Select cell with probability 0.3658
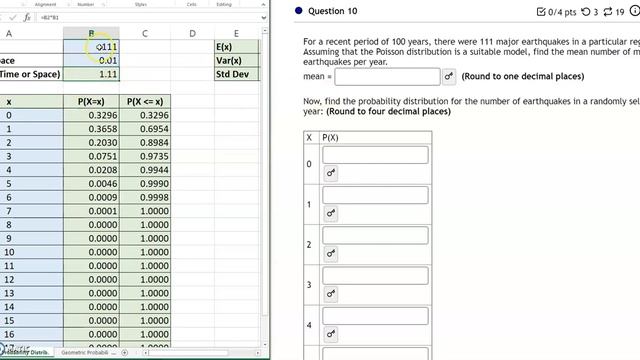This screenshot has width=640, height=360. pos(91,129)
